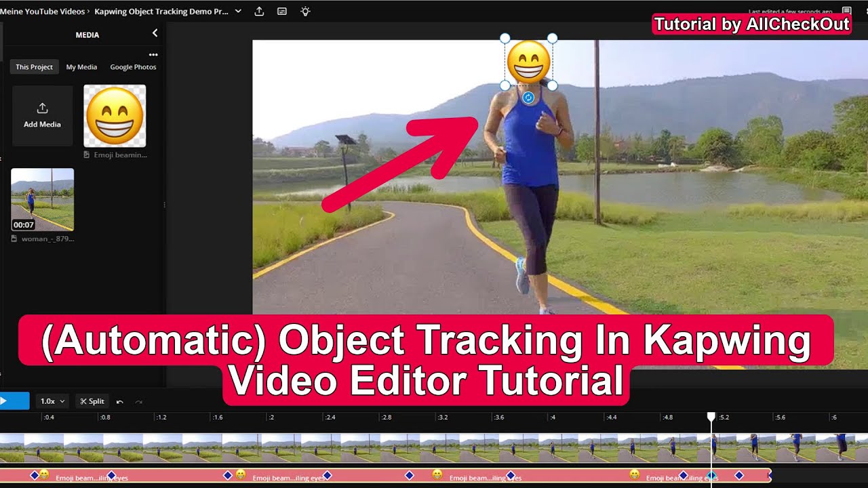Click the top-left resize handle of emoji
Viewport: 868px width, 488px height.
coord(505,38)
